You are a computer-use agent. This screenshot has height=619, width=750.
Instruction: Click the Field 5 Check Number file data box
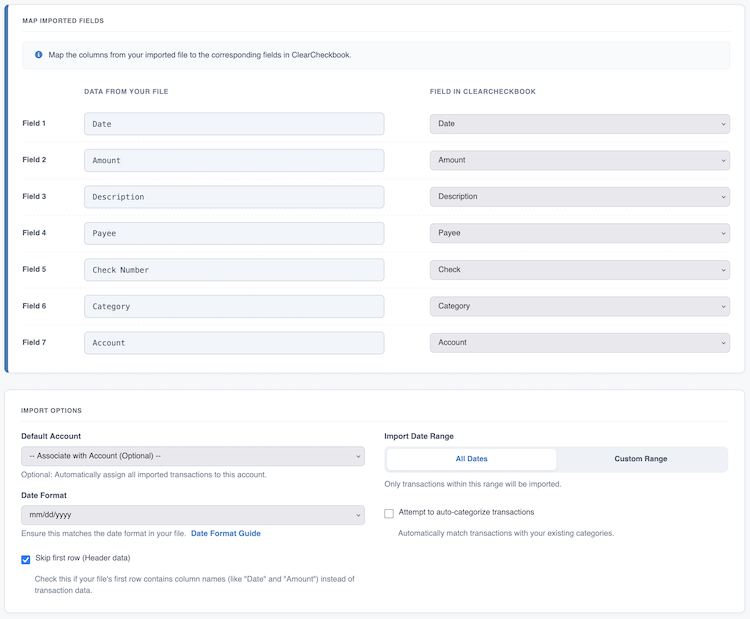[x=234, y=270]
